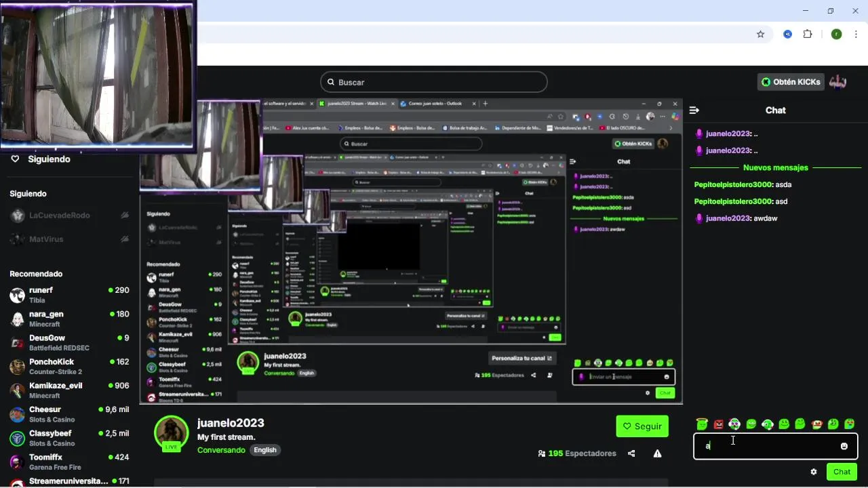Report the stream with warning triangle icon

coord(657,453)
